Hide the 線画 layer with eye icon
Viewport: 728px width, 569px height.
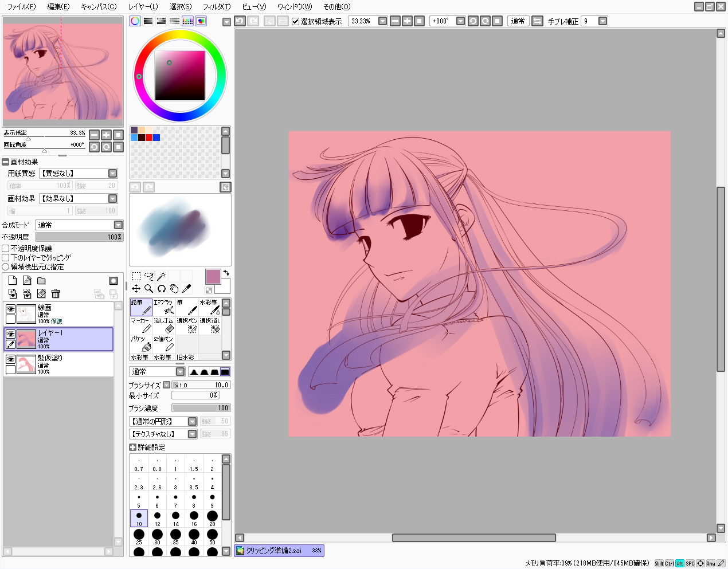[10, 309]
